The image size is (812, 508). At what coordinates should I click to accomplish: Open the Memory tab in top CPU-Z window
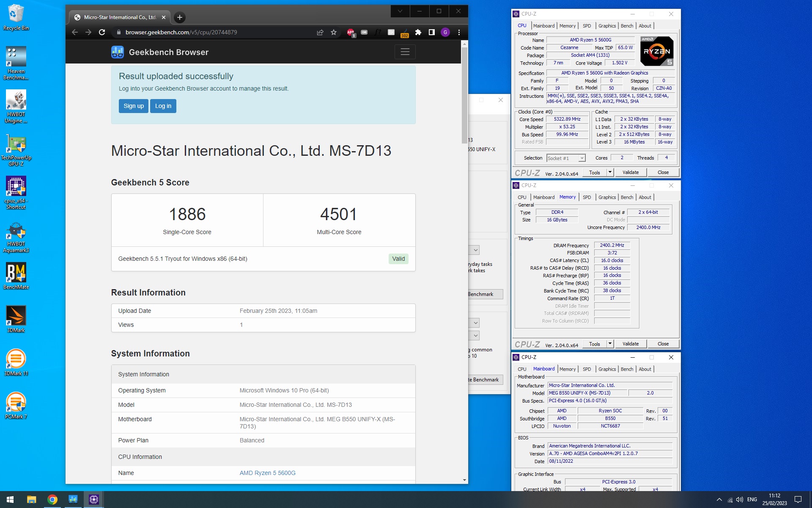tap(567, 26)
